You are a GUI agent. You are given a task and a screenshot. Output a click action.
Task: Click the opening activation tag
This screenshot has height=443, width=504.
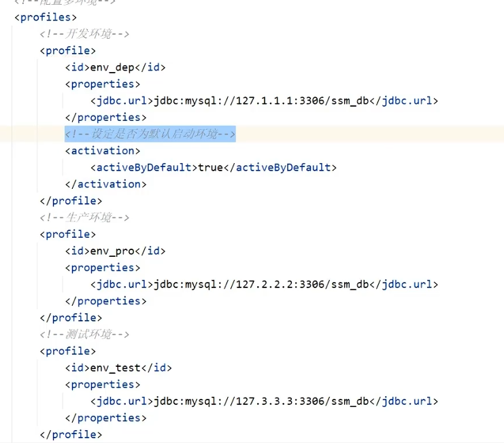[103, 151]
